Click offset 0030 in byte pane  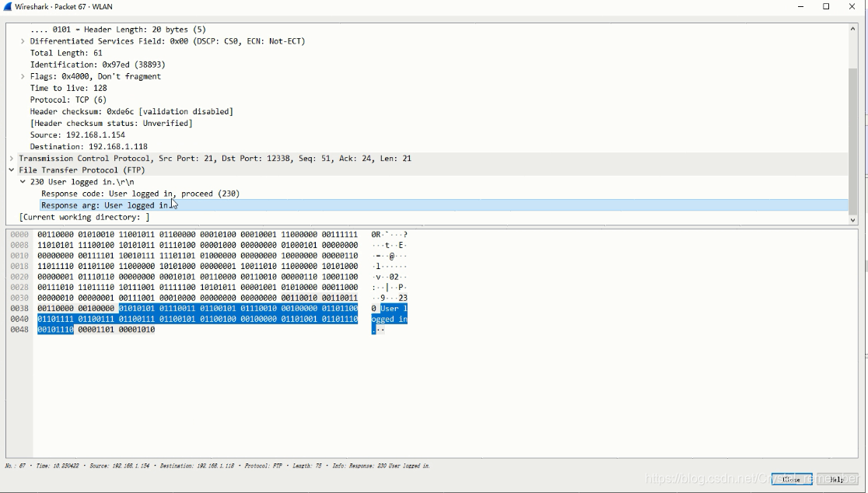[x=19, y=298]
